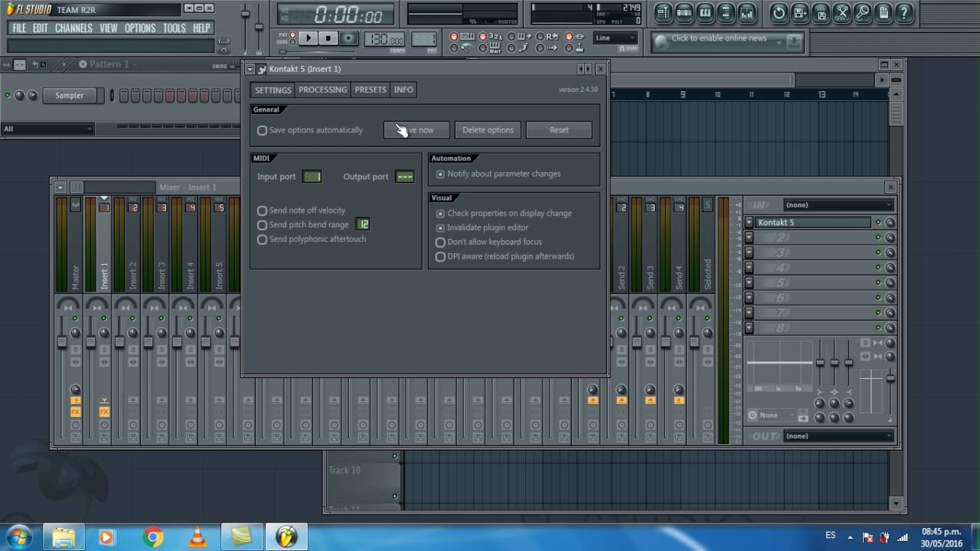Open the OPTIONS menu
The image size is (980, 551).
[140, 28]
